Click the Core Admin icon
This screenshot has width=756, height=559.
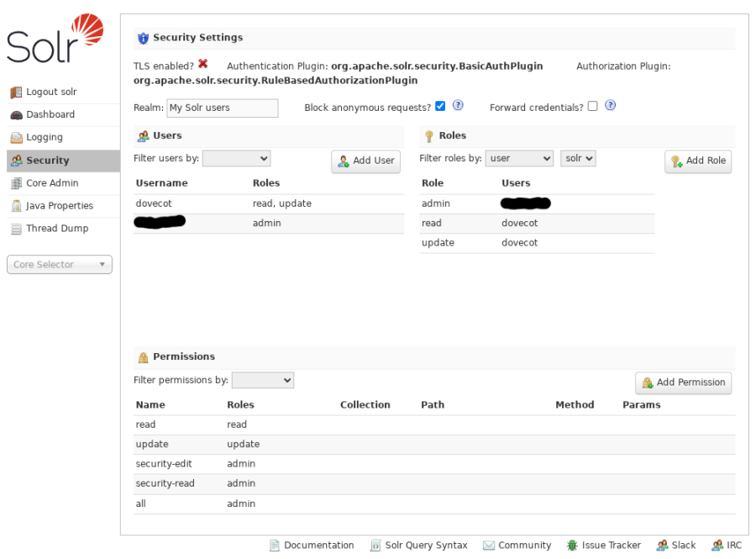click(x=17, y=182)
